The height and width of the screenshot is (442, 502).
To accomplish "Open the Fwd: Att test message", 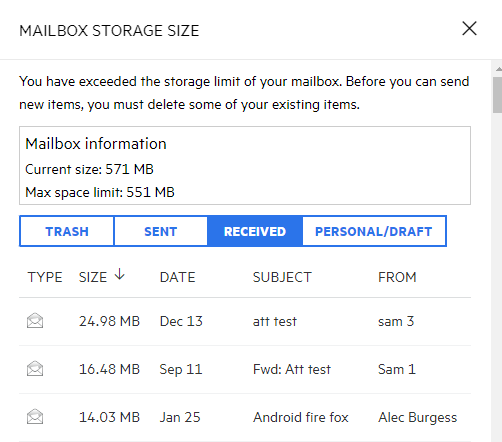I will point(292,369).
